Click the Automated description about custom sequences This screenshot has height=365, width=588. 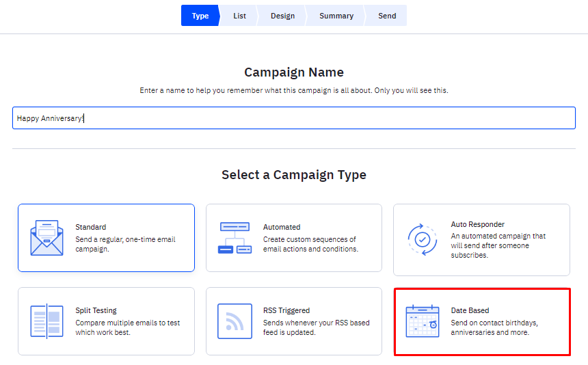[310, 244]
